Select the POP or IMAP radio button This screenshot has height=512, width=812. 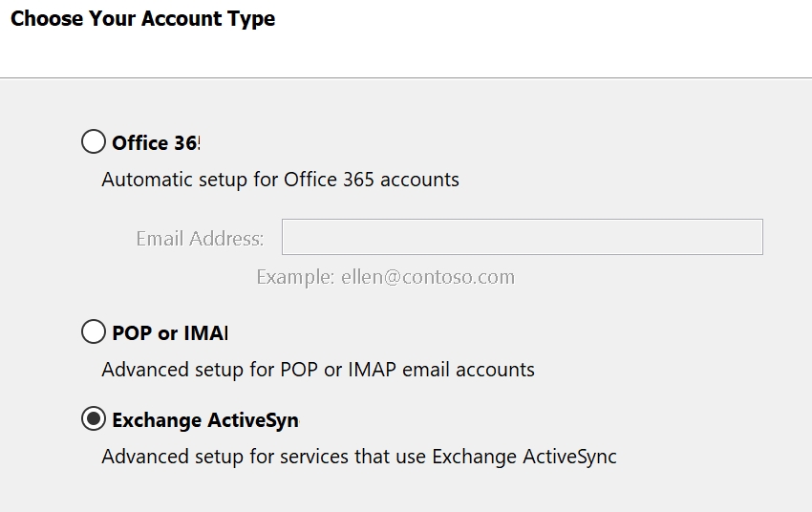pos(94,332)
